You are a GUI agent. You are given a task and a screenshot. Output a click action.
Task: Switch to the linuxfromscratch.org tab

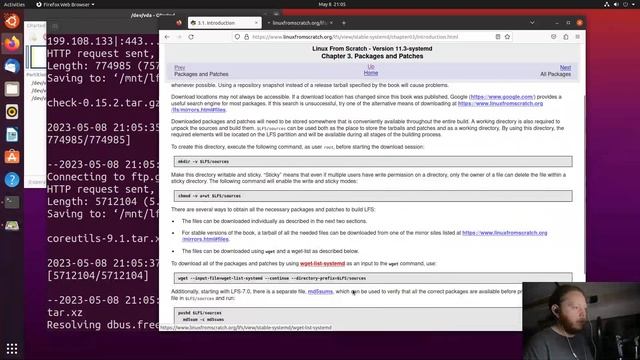point(299,23)
